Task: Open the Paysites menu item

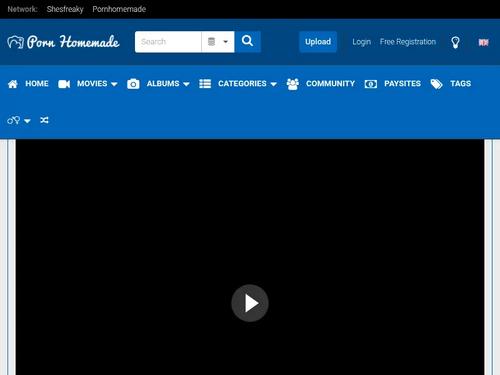Action: tap(402, 84)
